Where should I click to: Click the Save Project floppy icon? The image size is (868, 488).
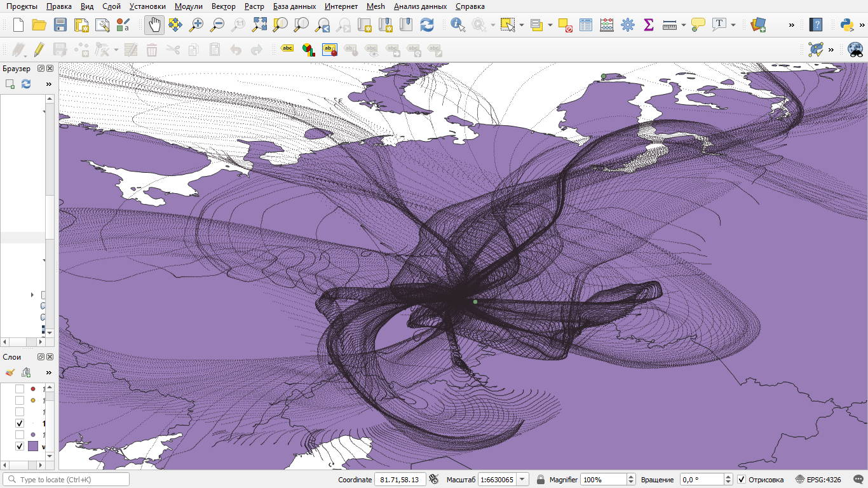click(60, 25)
